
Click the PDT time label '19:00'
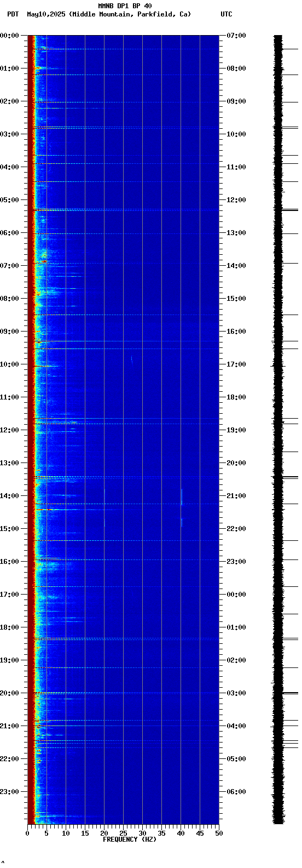coord(9,660)
